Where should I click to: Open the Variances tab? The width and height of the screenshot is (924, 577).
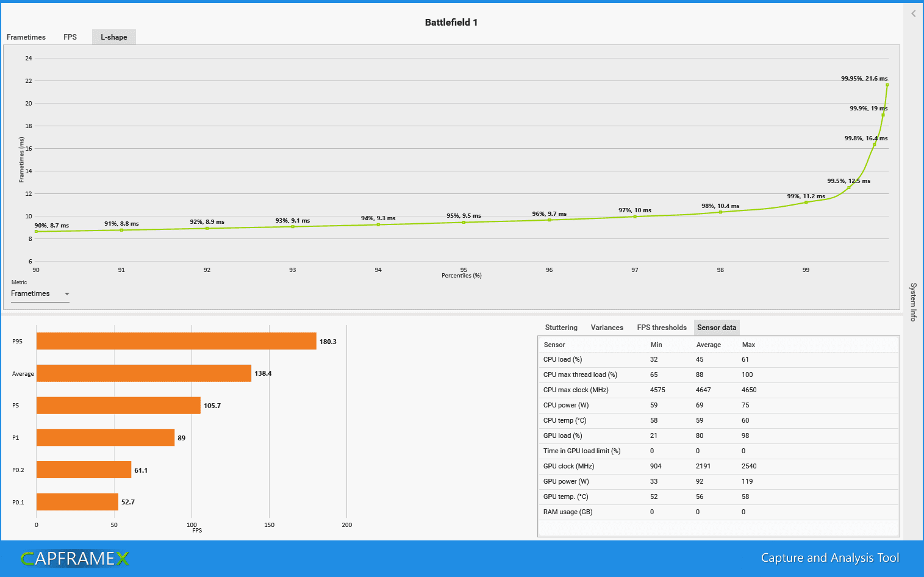point(607,328)
